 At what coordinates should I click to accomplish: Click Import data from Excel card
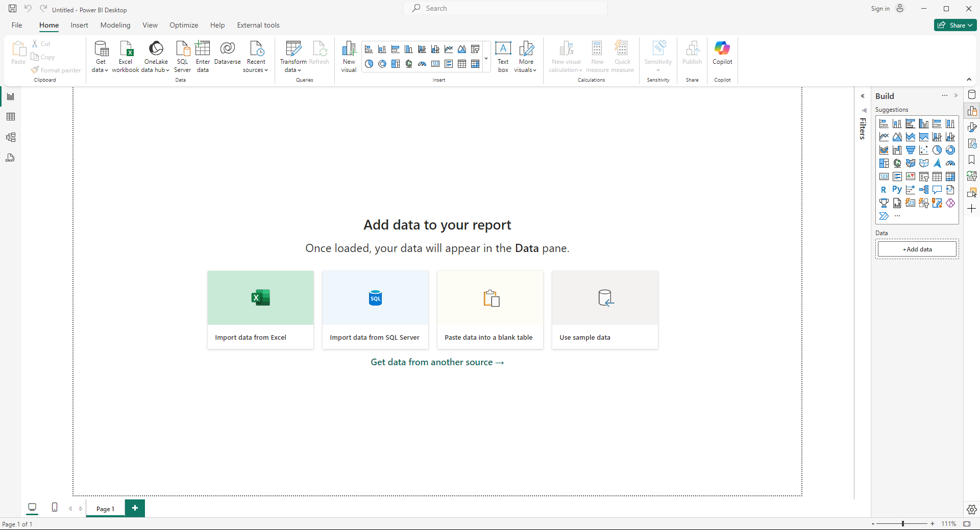click(x=260, y=310)
